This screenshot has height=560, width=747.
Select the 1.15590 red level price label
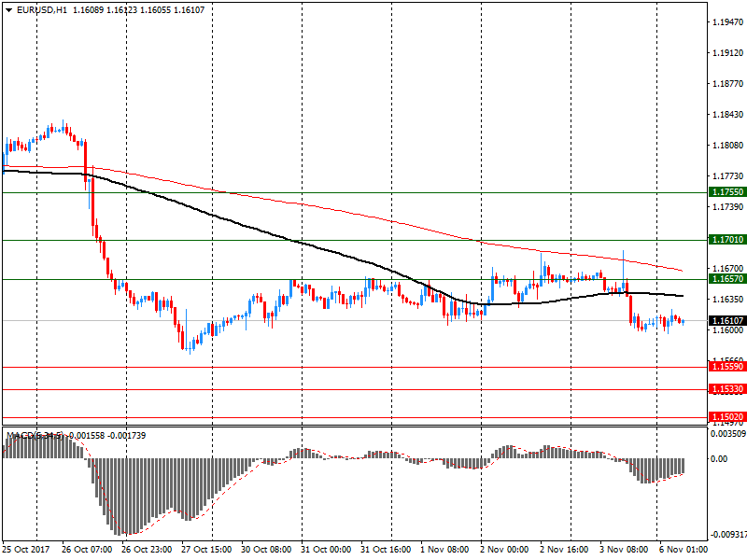tap(727, 367)
